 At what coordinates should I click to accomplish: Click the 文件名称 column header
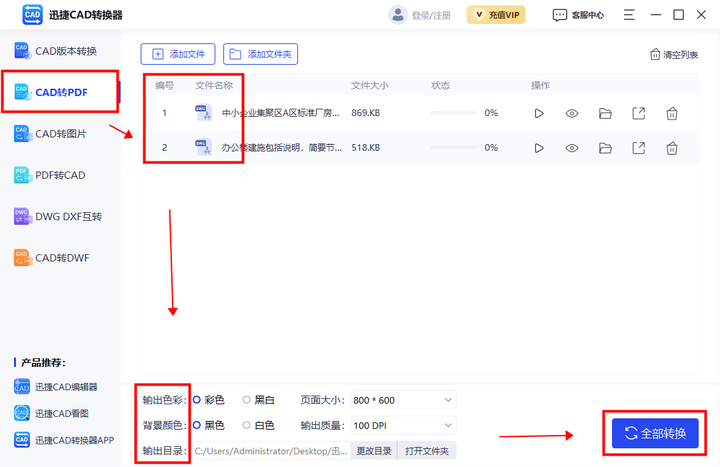coord(214,85)
